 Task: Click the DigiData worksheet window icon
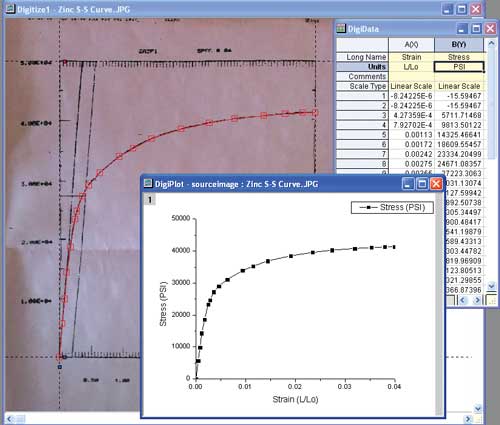coord(341,29)
